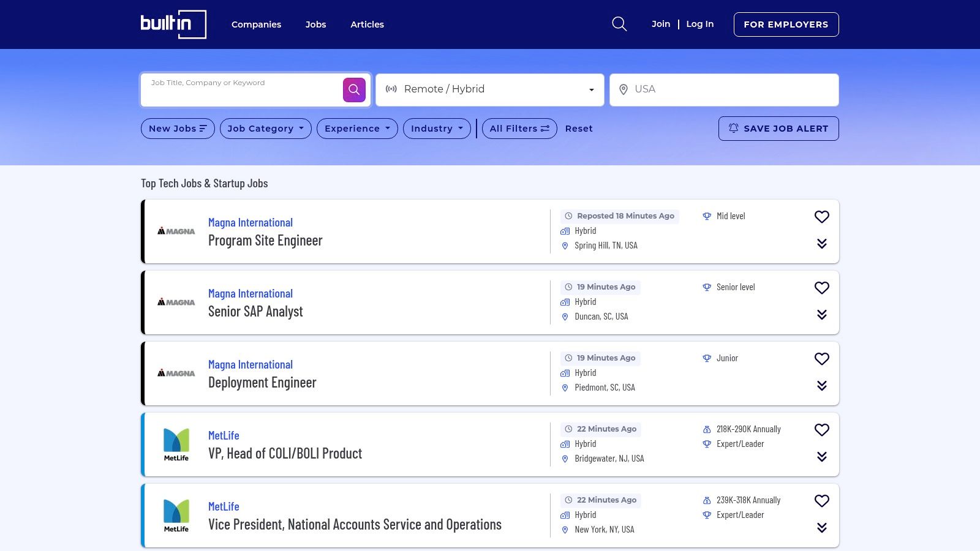Open Magna International link above Program Site Engineer
This screenshot has width=980, height=551.
coord(251,223)
